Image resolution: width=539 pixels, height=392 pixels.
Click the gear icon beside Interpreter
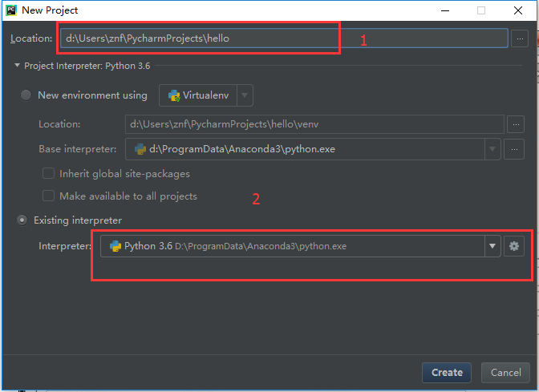(x=514, y=246)
